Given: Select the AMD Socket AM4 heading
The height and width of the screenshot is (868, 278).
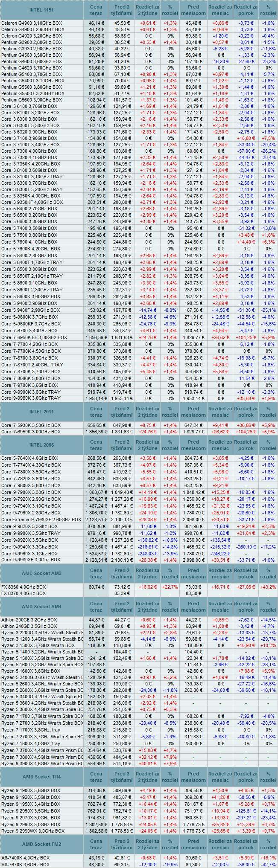Looking at the screenshot, I should [x=41, y=607].
